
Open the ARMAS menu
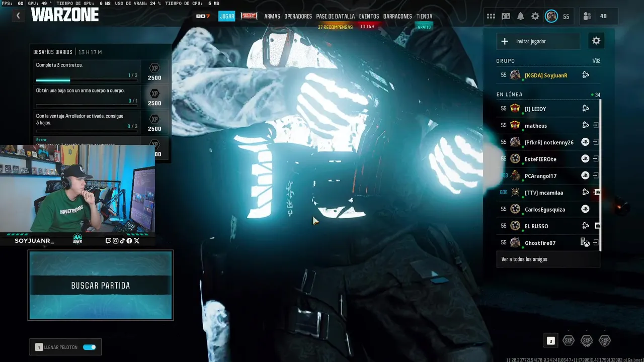[272, 16]
